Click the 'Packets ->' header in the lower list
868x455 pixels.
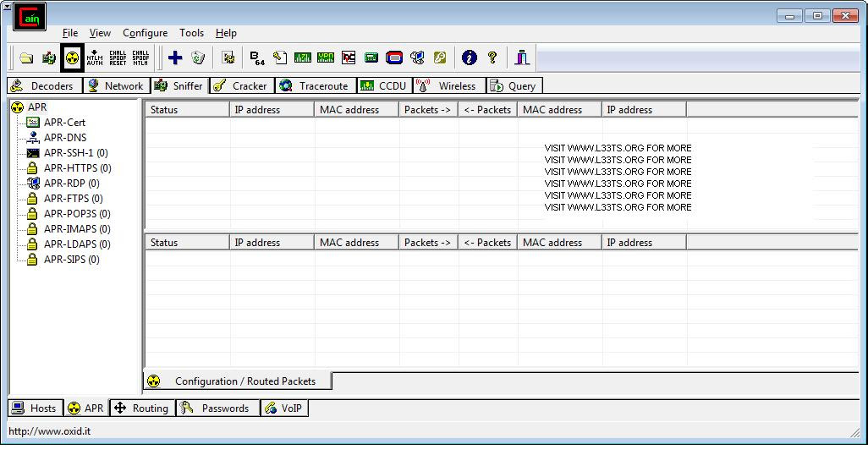[428, 243]
